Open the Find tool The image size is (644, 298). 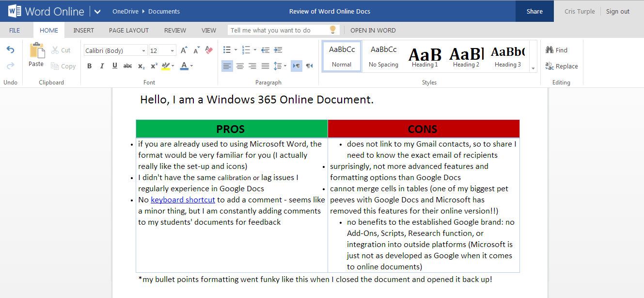pyautogui.click(x=556, y=50)
